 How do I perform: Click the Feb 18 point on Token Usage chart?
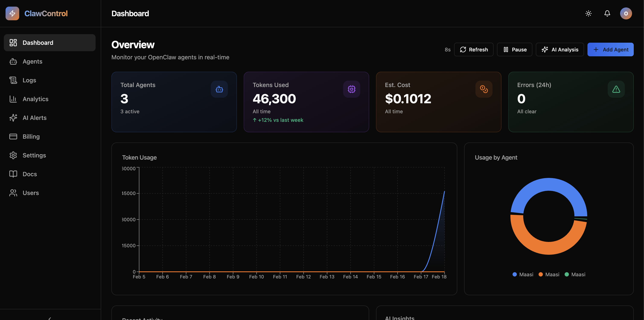(x=444, y=192)
